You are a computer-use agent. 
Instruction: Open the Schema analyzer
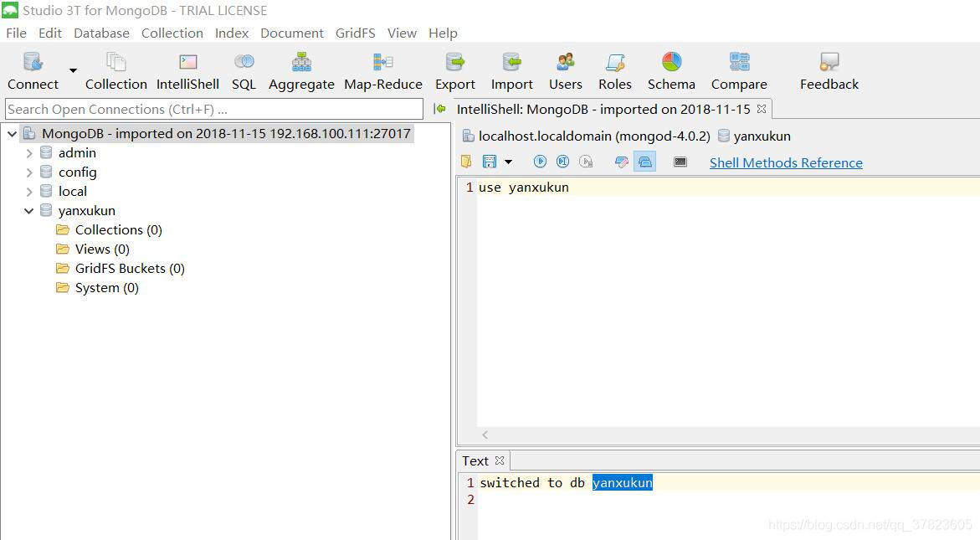(671, 72)
